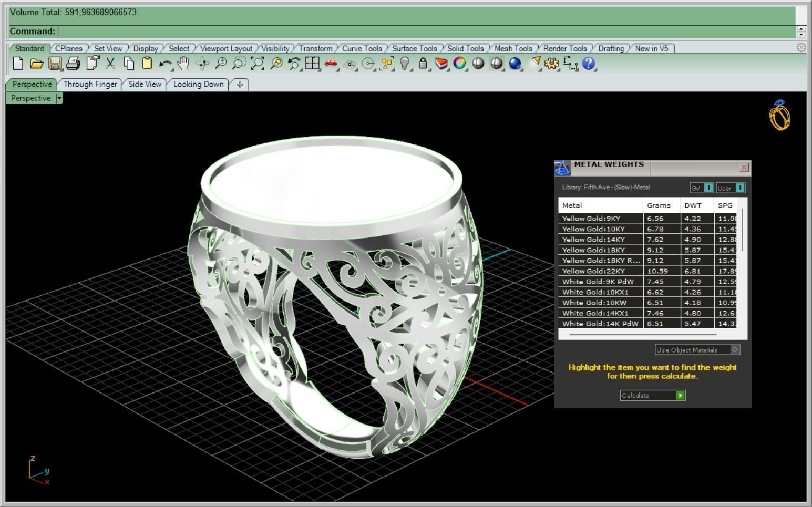This screenshot has width=812, height=507.
Task: Open the Solid Tools toolbar tab
Action: pos(465,48)
